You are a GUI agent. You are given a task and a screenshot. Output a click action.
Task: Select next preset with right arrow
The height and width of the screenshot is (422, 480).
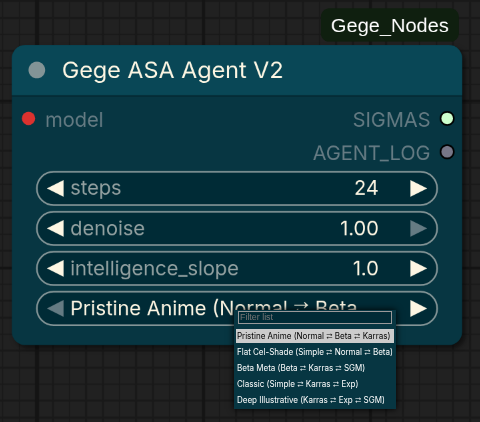pyautogui.click(x=418, y=308)
